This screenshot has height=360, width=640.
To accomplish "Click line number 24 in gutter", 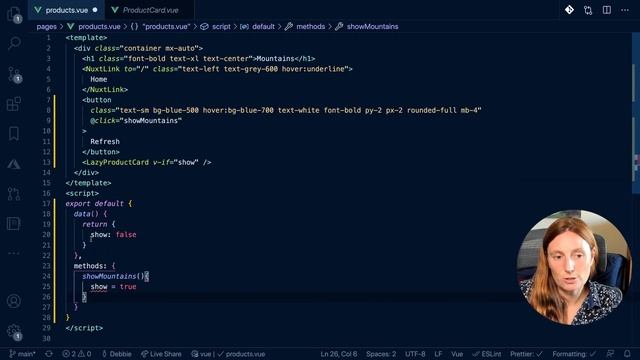I will pyautogui.click(x=47, y=276).
